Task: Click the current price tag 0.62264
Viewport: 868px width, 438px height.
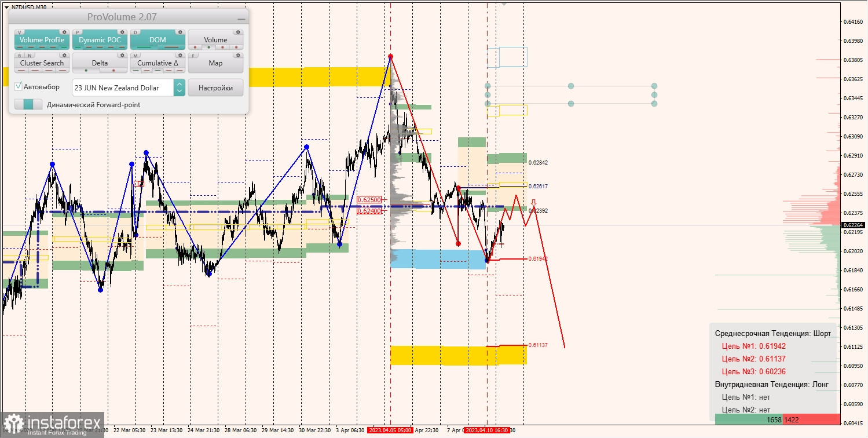Action: point(853,225)
